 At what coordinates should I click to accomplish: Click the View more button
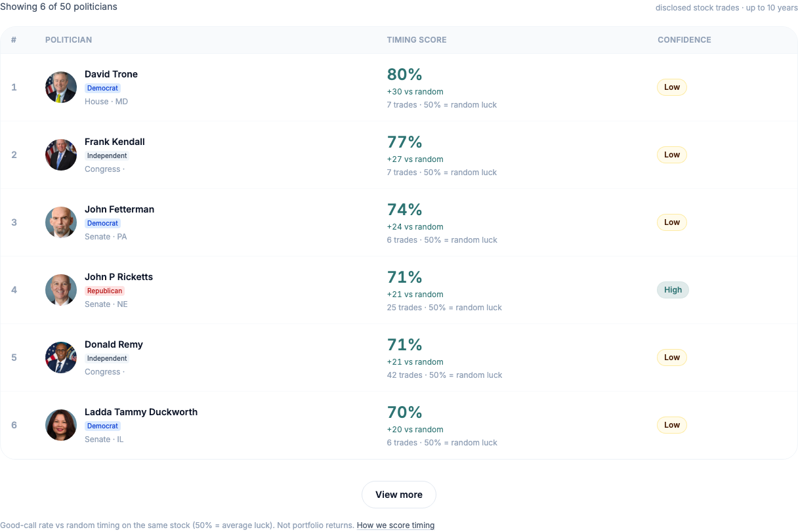399,495
